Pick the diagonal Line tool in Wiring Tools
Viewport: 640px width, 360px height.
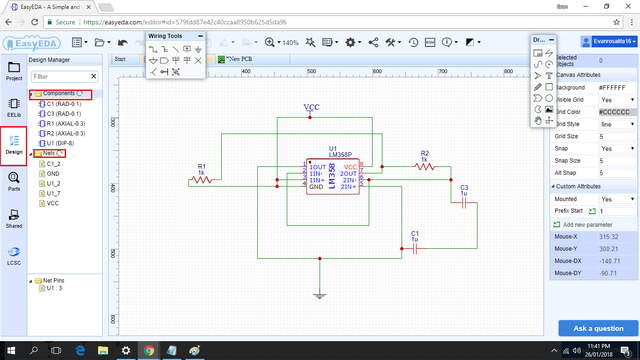pos(176,49)
